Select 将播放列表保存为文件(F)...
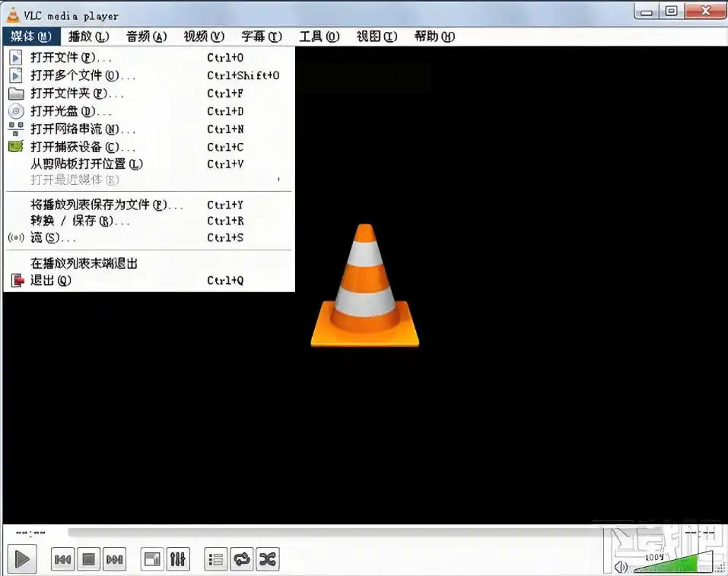The height and width of the screenshot is (576, 728). (x=149, y=205)
